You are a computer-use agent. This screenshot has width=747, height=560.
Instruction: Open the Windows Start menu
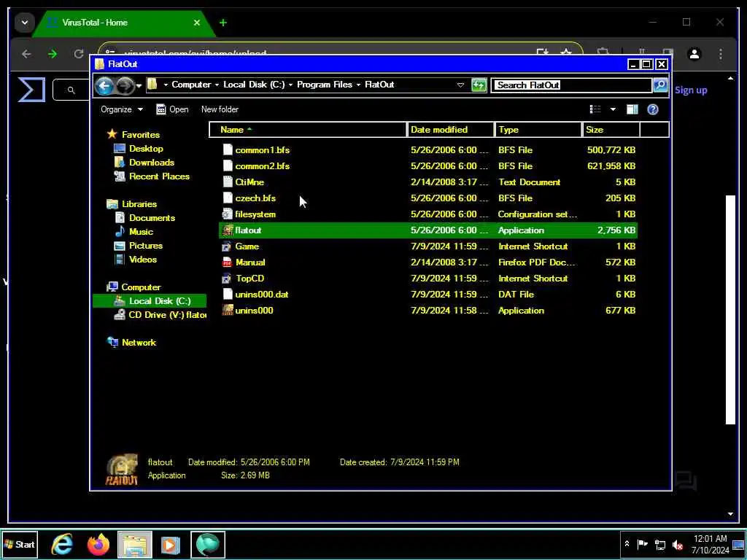coord(20,544)
